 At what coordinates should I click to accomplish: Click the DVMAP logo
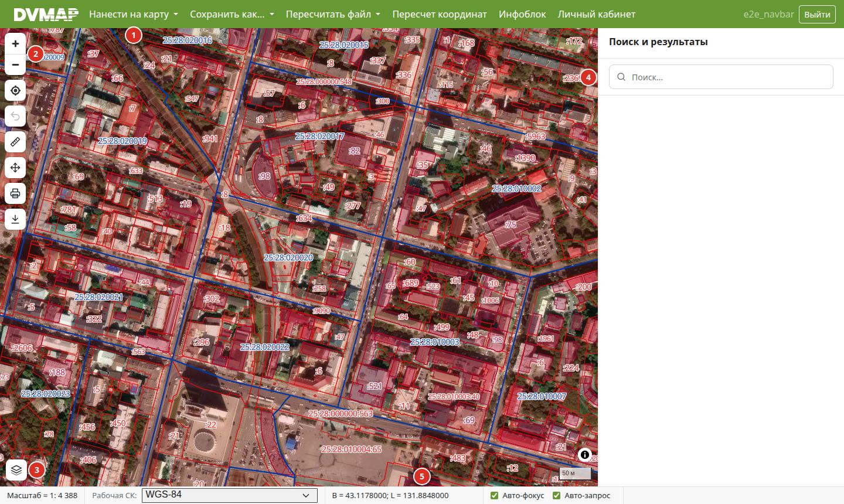(46, 14)
